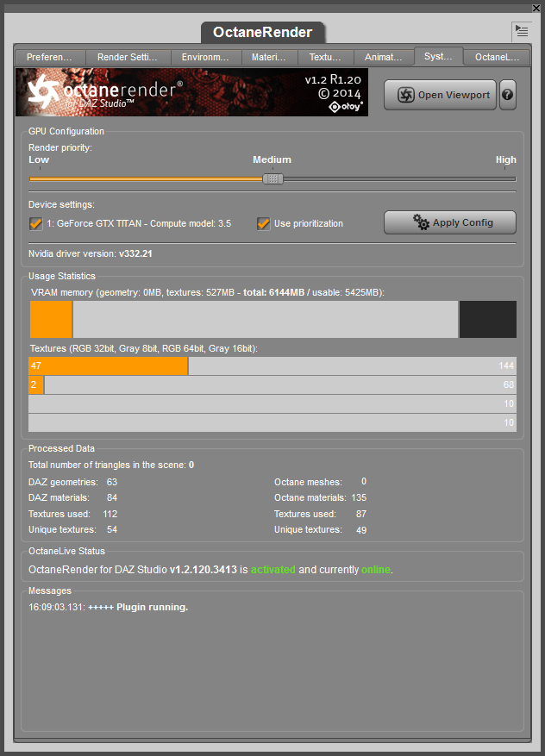Screen dimensions: 545x756
Task: Click the VRAM memory statistics line
Action: (x=207, y=293)
